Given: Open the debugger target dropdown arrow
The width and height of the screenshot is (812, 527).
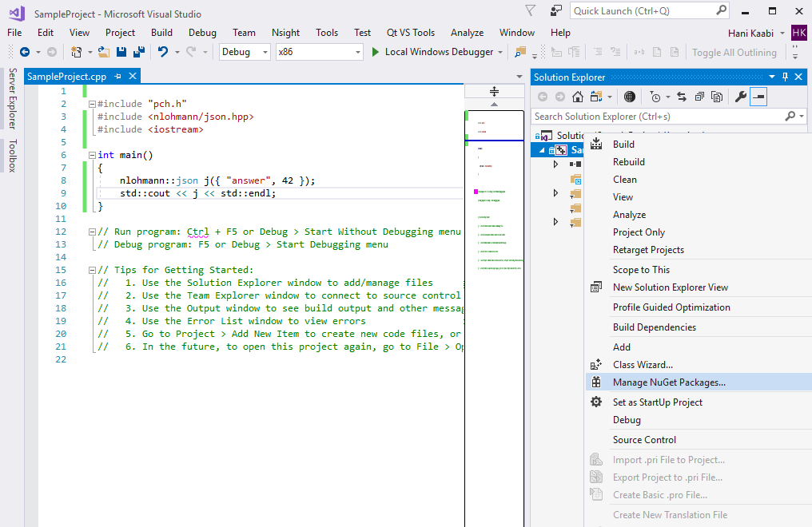Looking at the screenshot, I should [x=500, y=52].
